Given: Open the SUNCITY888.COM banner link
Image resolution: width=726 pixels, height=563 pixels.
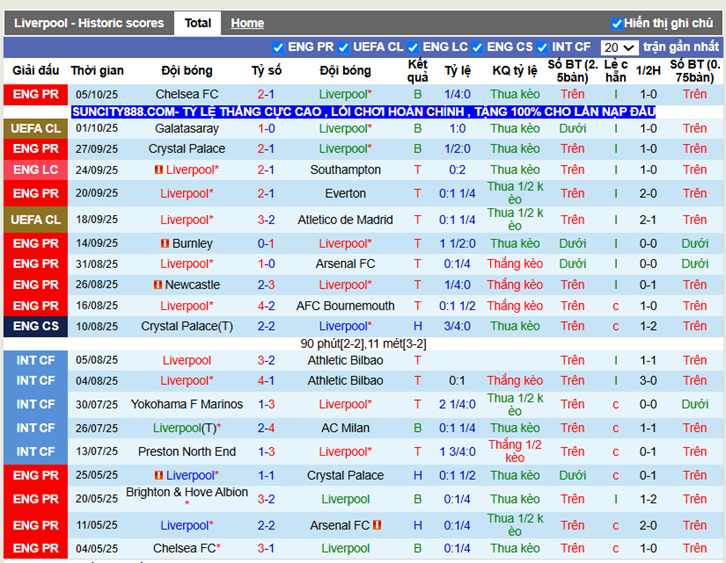Looking at the screenshot, I should [364, 111].
